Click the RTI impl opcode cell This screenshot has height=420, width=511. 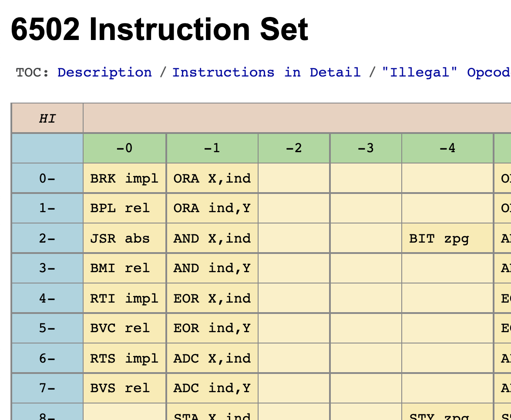(x=124, y=298)
